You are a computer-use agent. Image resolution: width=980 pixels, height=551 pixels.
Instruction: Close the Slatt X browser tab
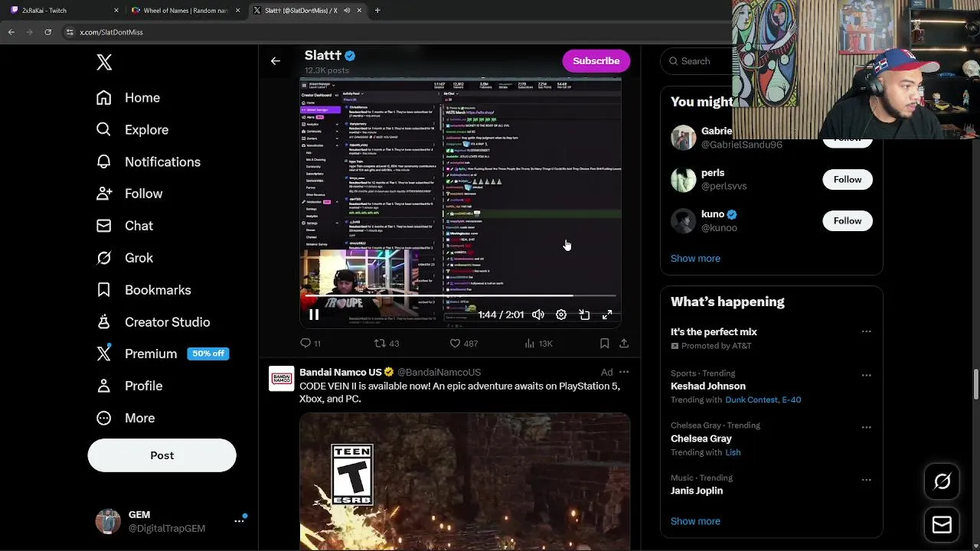tap(359, 11)
